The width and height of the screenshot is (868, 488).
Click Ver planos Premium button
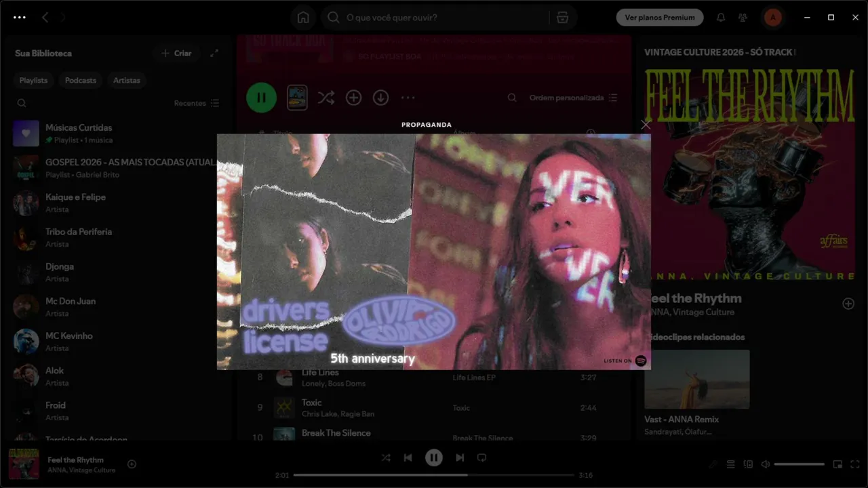point(660,18)
